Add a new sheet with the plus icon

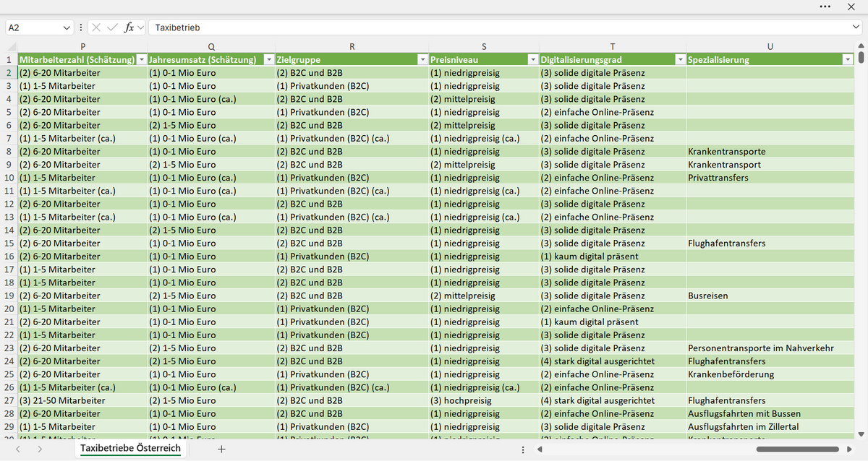[222, 449]
